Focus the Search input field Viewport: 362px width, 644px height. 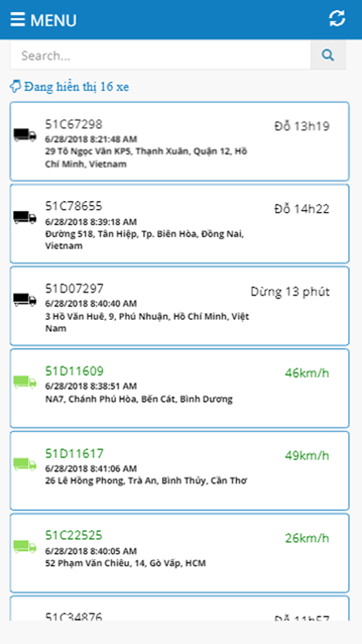click(160, 55)
